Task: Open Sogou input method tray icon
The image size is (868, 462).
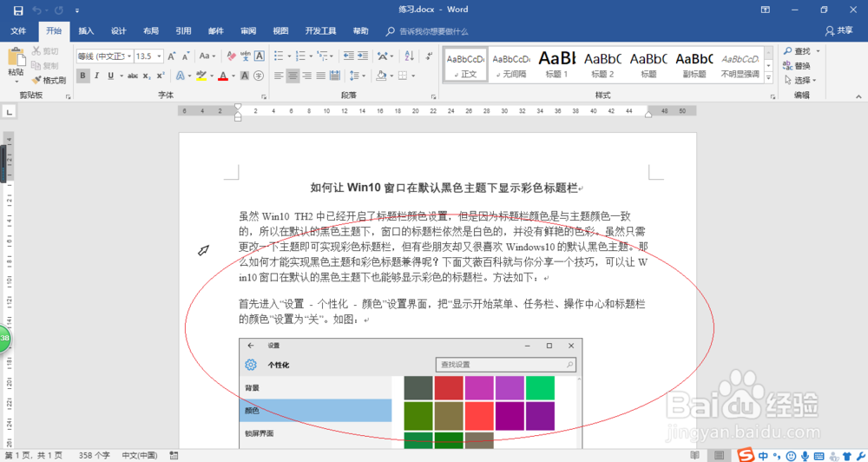Action: pyautogui.click(x=746, y=455)
